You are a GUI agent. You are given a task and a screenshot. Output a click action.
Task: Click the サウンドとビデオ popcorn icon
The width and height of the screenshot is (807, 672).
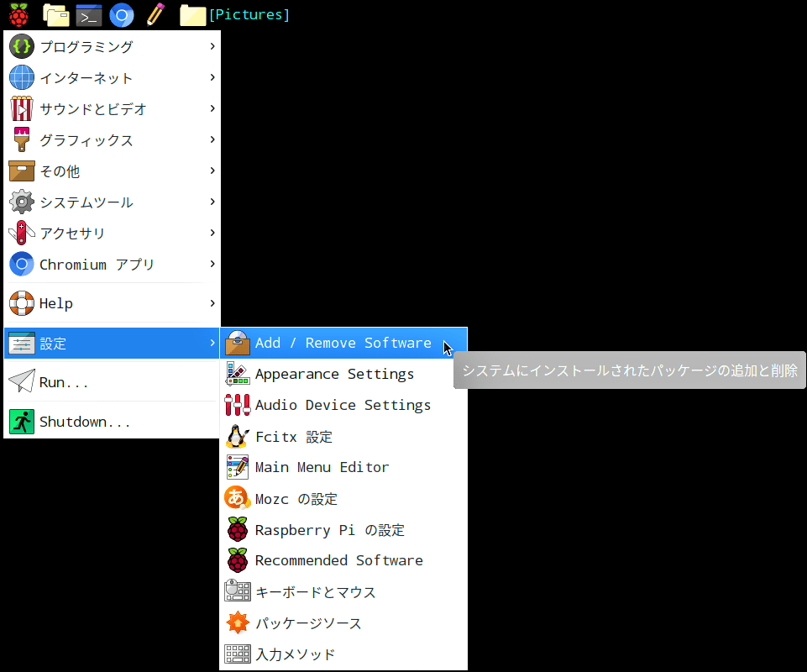tap(22, 108)
